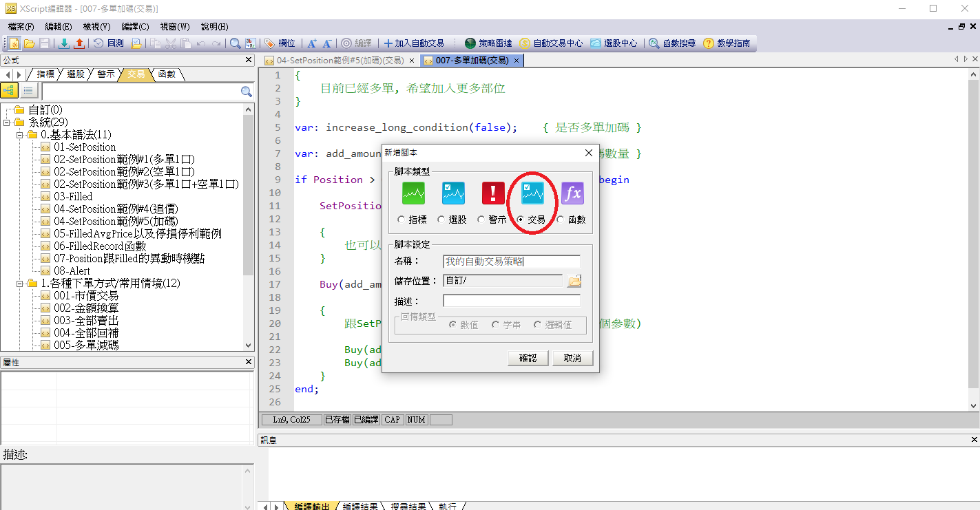Click the red 警示 exclamation icon
Viewport: 980px width, 510px height.
(493, 193)
